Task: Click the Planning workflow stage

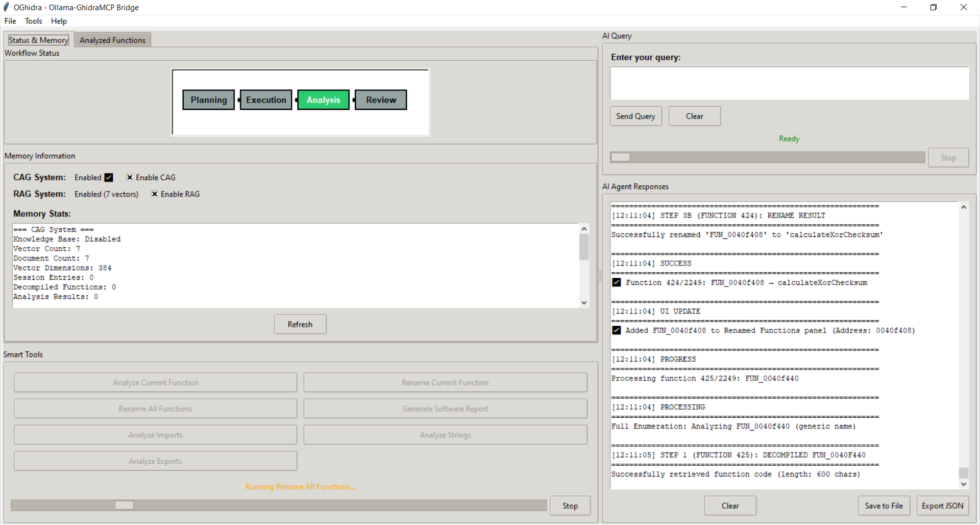Action: point(209,100)
